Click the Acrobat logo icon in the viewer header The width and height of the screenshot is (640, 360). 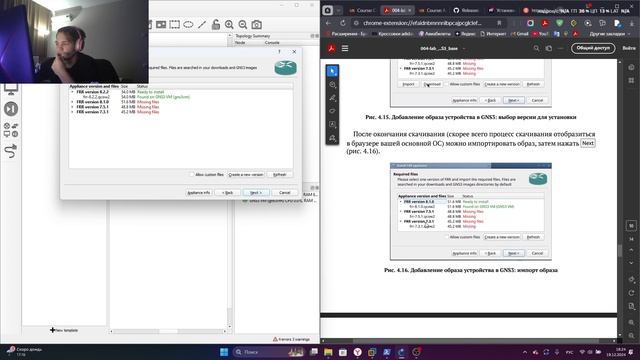click(x=331, y=48)
